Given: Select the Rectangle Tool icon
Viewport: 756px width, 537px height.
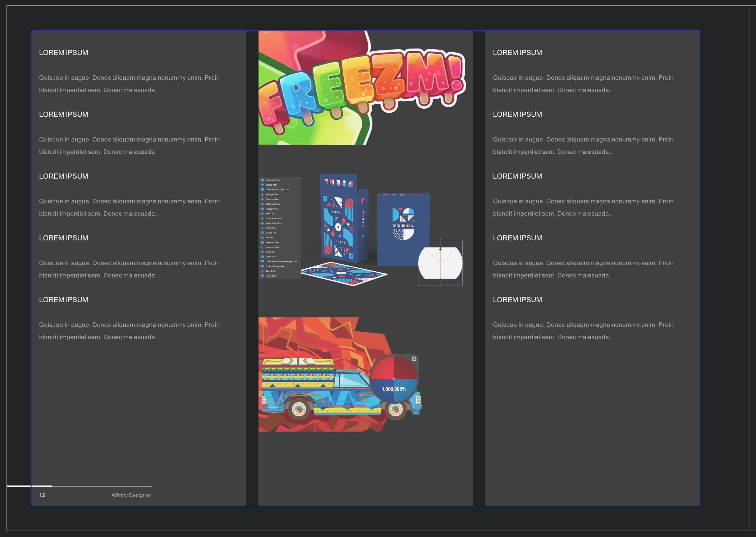Looking at the screenshot, I should (262, 180).
